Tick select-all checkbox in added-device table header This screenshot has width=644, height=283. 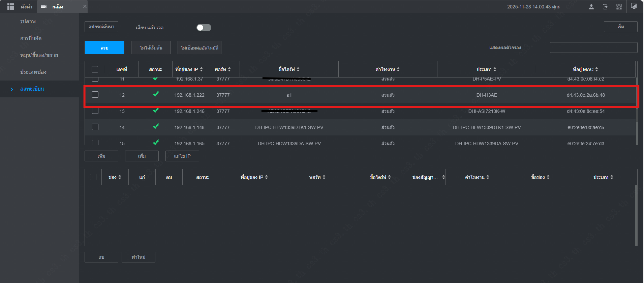pos(93,177)
